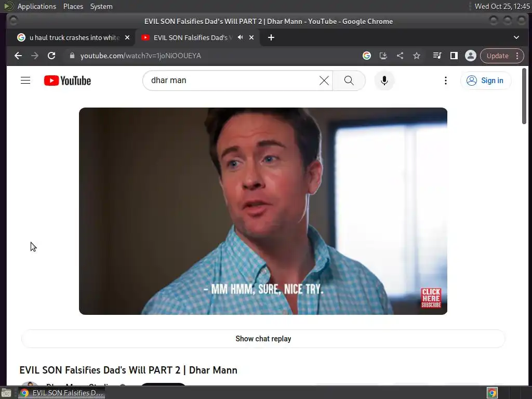Share this page icon
Image resolution: width=532 pixels, height=399 pixels.
click(400, 56)
